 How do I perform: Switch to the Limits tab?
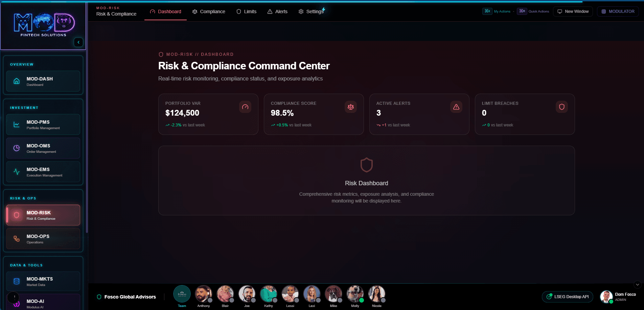pyautogui.click(x=246, y=11)
